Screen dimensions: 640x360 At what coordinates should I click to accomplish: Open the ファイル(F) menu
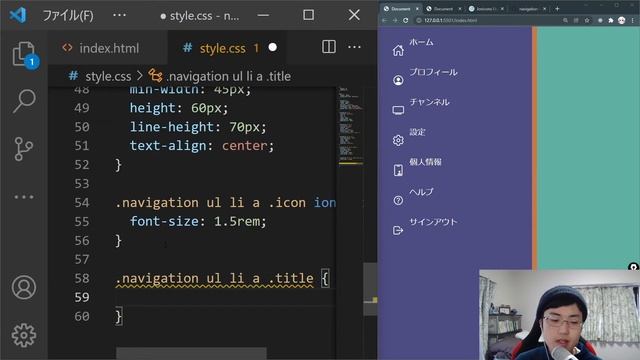68,16
